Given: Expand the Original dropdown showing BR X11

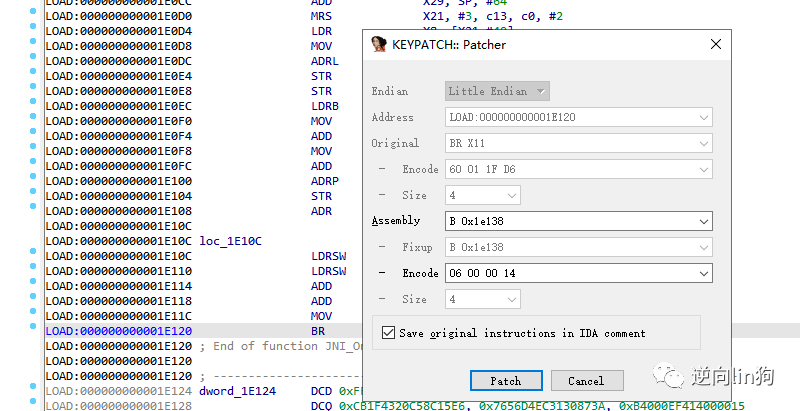Looking at the screenshot, I should (702, 143).
